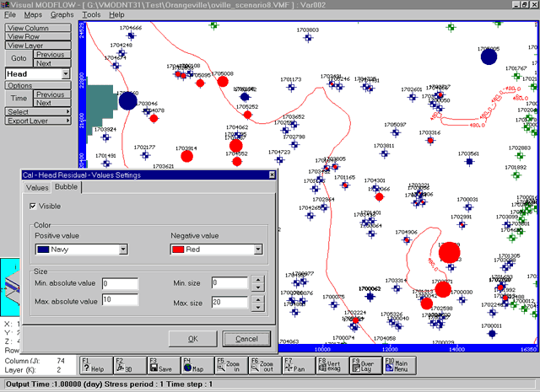540x392 pixels.
Task: Click well marker 1700062 on the map
Action: [370, 297]
